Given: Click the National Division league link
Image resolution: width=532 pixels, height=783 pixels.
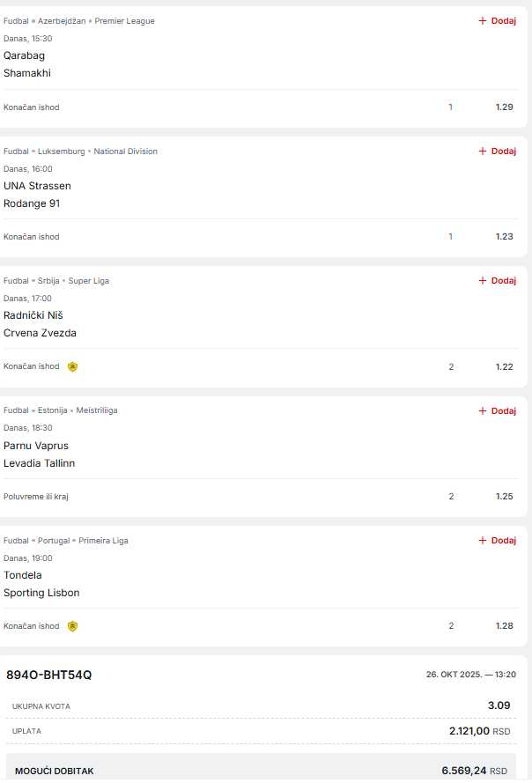Looking at the screenshot, I should (126, 151).
